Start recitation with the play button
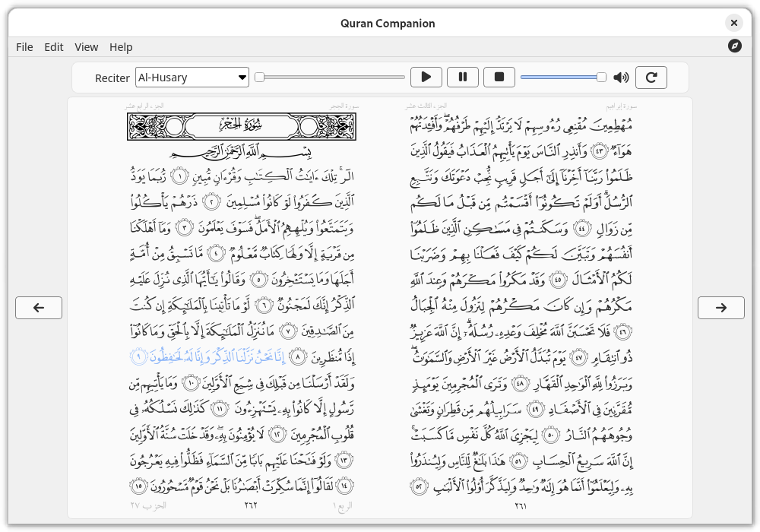 (x=426, y=77)
